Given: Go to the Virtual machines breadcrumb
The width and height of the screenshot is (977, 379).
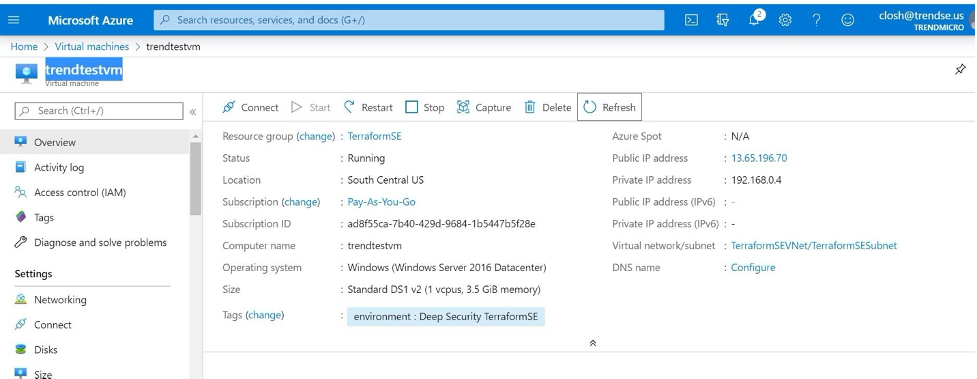Looking at the screenshot, I should coord(92,47).
